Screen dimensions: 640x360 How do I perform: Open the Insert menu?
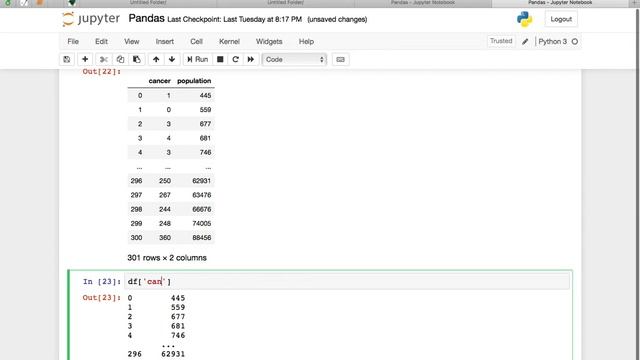pos(164,42)
